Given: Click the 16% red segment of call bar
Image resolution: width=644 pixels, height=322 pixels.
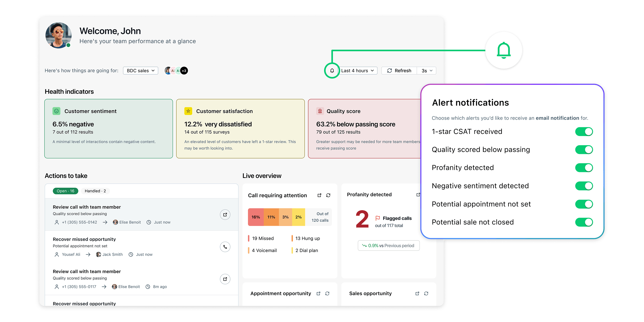Looking at the screenshot, I should click(256, 217).
